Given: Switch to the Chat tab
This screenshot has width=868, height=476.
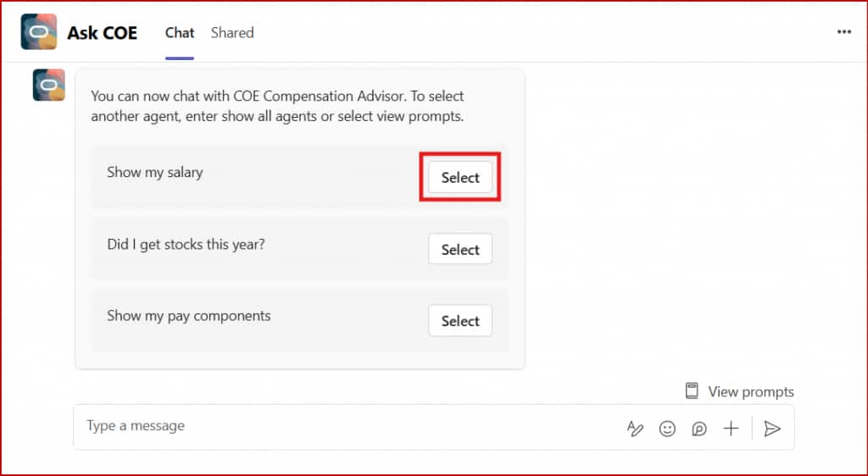Looking at the screenshot, I should (x=180, y=33).
